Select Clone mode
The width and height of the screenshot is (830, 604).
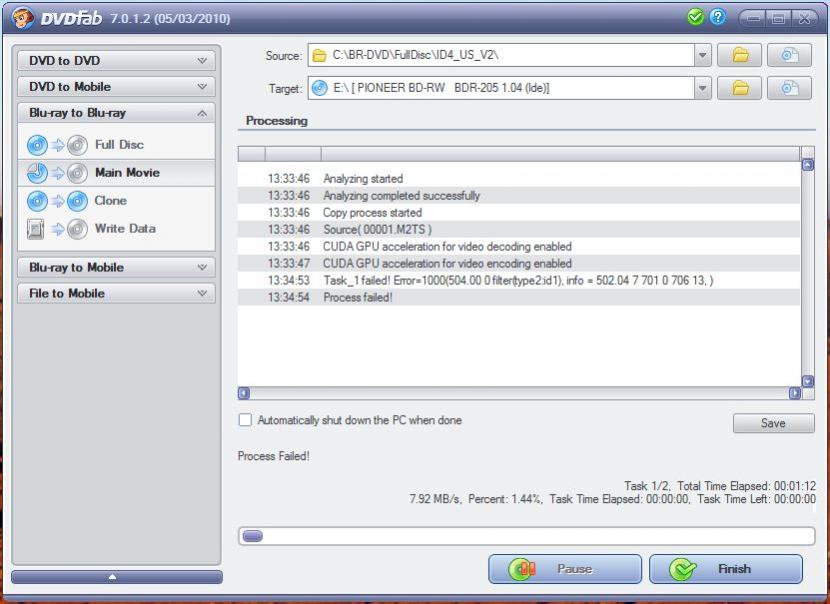[x=116, y=201]
